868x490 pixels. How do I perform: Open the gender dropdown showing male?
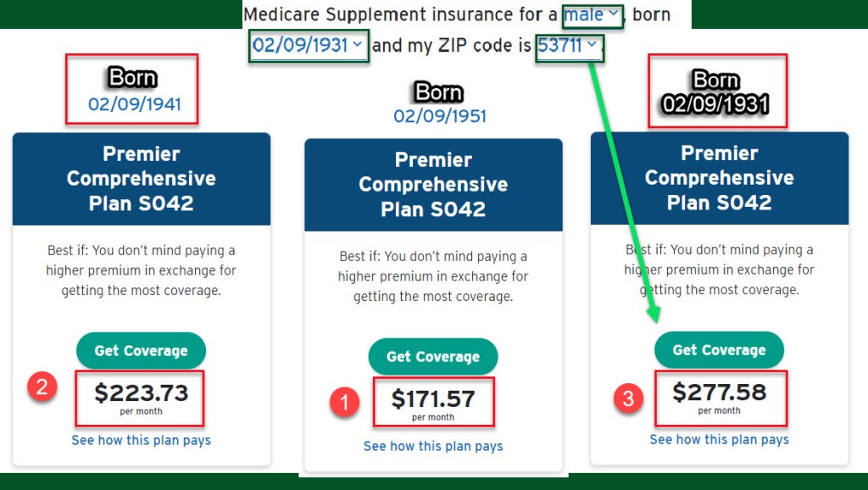[x=593, y=15]
